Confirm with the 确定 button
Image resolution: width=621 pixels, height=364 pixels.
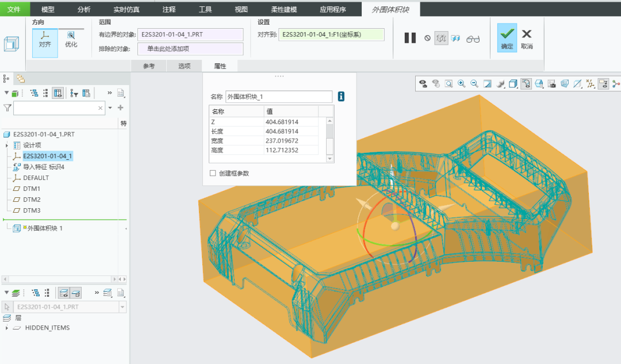coord(507,38)
